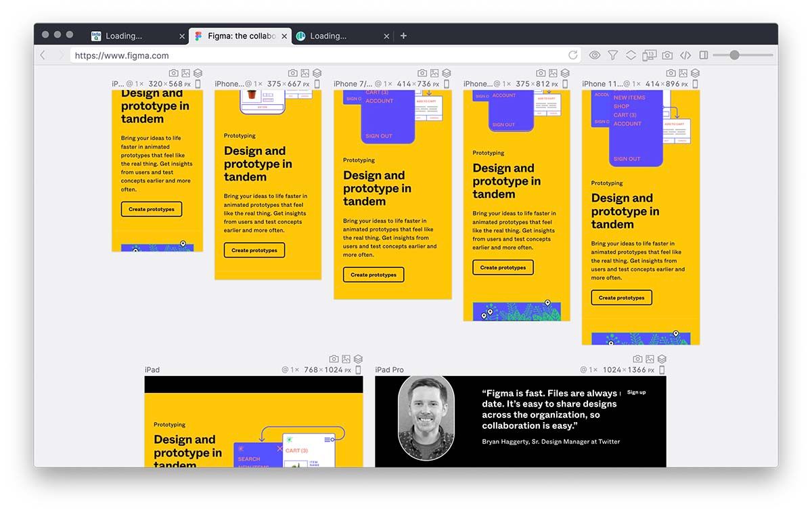Viewport: 812px width, 512px height.
Task: Click layers icon above the 414×896 device
Action: 695,73
